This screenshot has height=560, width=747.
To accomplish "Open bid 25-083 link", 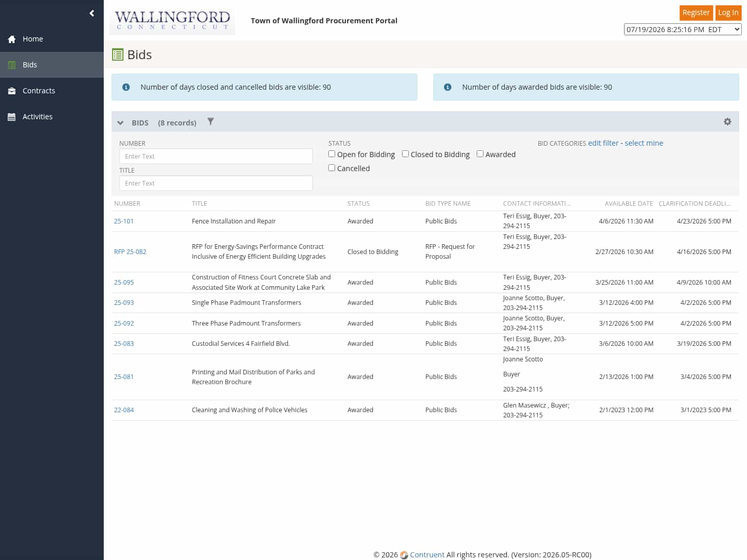I will point(124,343).
